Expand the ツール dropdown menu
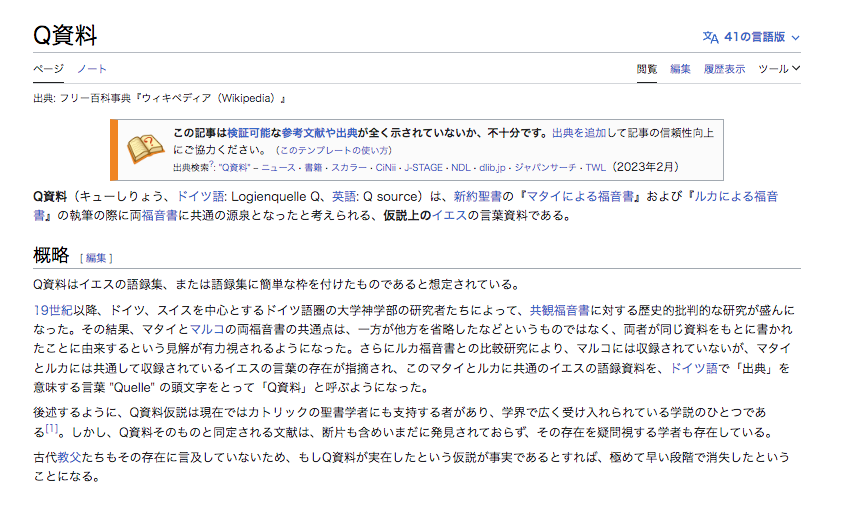 click(x=778, y=69)
